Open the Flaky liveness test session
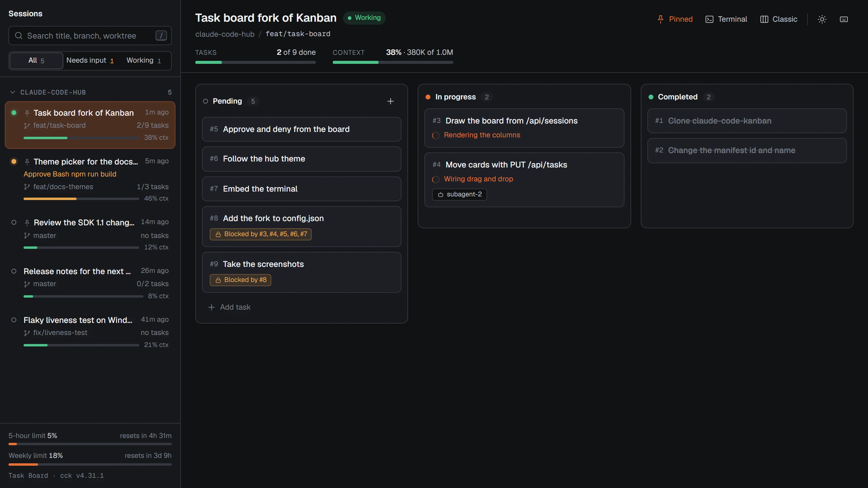868x488 pixels. coord(90,332)
